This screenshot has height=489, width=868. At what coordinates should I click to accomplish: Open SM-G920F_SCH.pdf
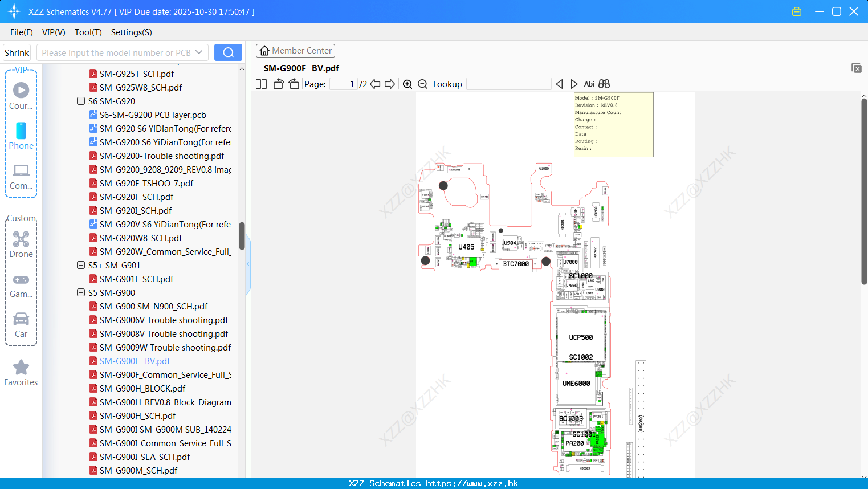pyautogui.click(x=136, y=197)
